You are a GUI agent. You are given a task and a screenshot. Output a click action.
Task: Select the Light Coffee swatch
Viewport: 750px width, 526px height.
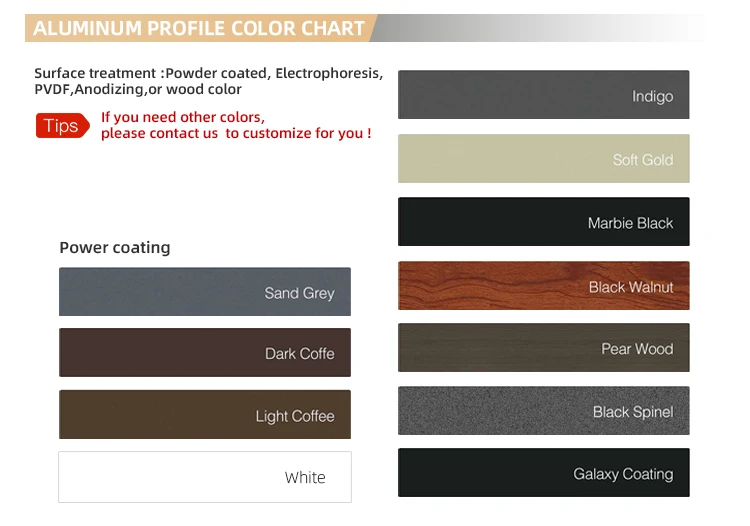coord(204,415)
